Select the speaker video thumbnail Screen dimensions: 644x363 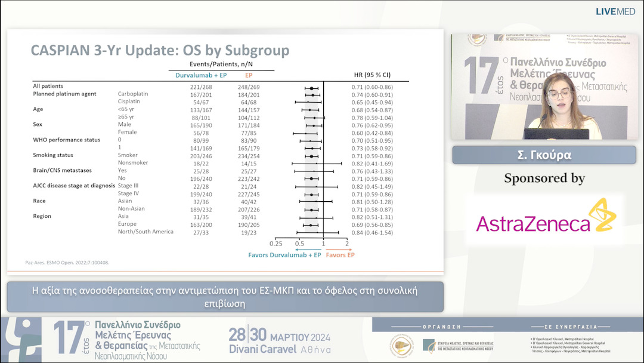point(545,87)
